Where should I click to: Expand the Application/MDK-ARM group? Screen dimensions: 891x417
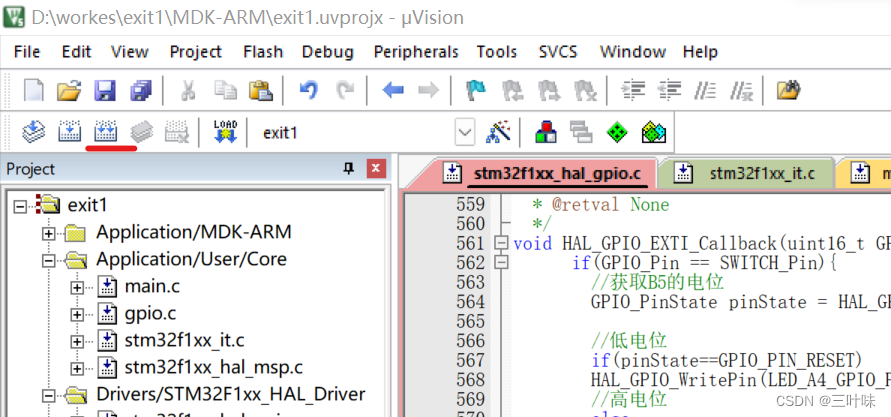tap(49, 233)
